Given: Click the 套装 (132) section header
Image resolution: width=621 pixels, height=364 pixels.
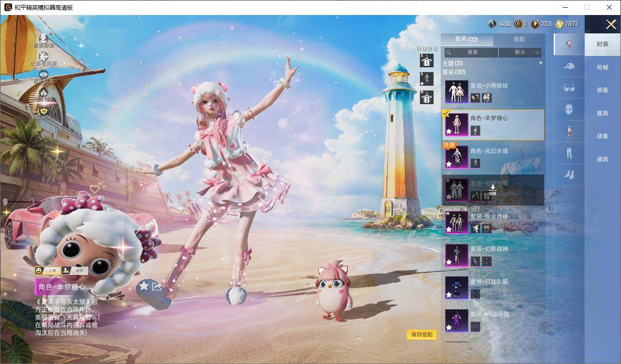Looking at the screenshot, I should [453, 72].
